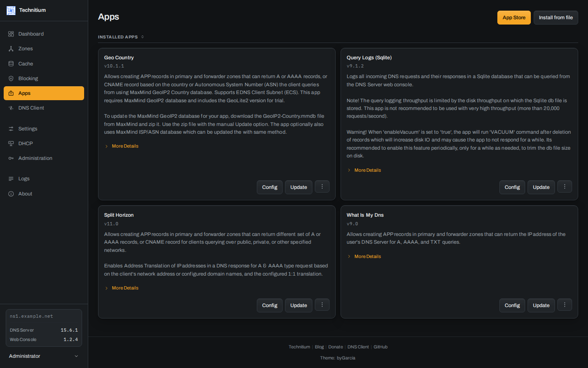Open more options for What Is My Dns
Image resolution: width=588 pixels, height=368 pixels.
(x=565, y=305)
